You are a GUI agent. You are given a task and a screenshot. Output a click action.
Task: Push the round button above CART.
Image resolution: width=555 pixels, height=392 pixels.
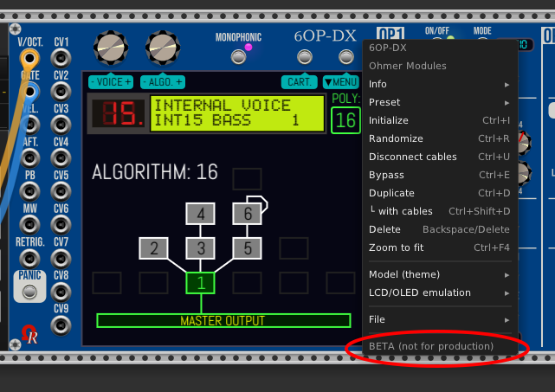pyautogui.click(x=305, y=57)
